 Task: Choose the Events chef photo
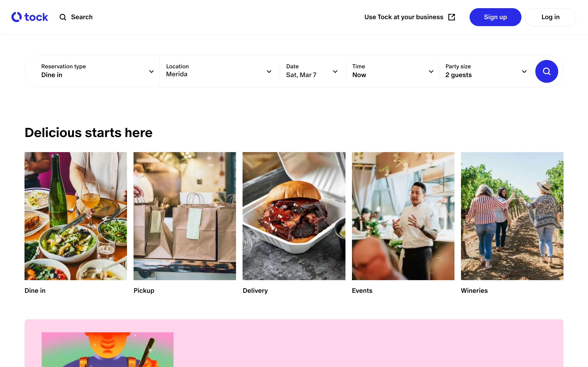click(403, 216)
